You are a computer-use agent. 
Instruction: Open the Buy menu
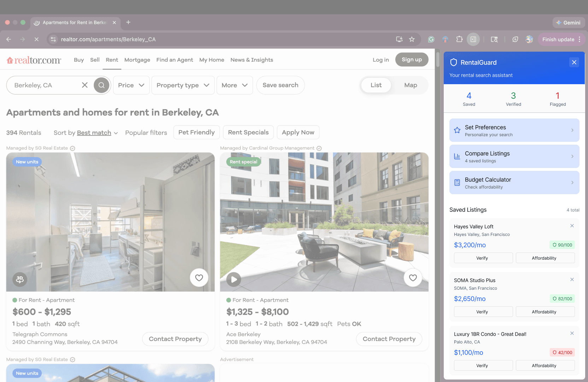(79, 60)
